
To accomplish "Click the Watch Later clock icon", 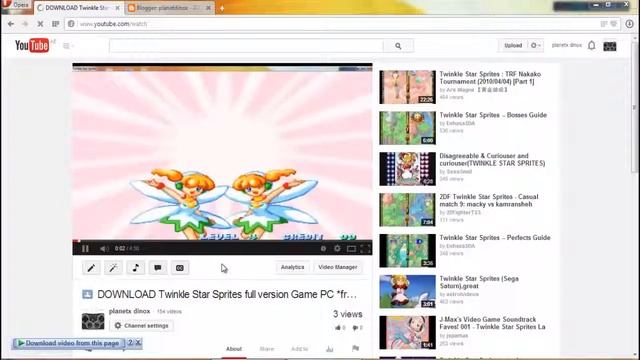I will 323,248.
